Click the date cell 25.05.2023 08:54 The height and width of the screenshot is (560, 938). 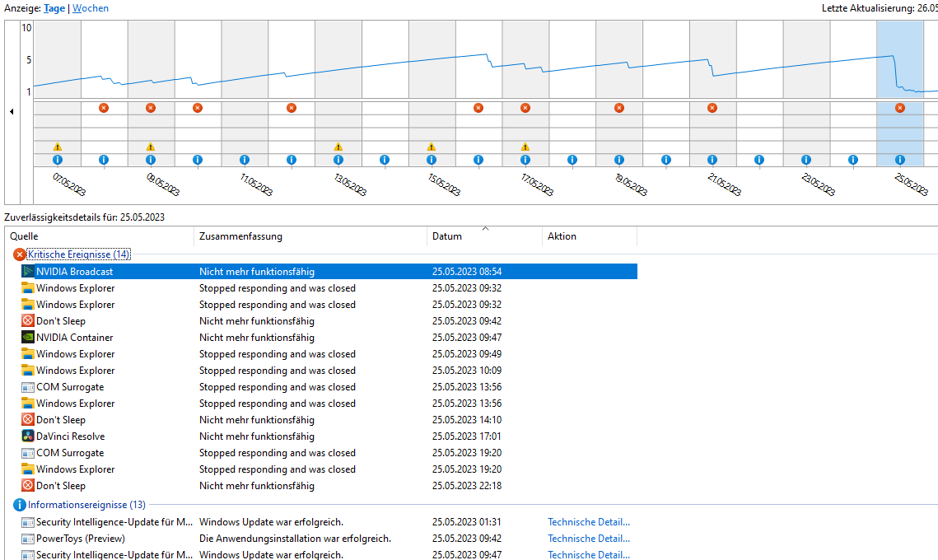tap(467, 272)
